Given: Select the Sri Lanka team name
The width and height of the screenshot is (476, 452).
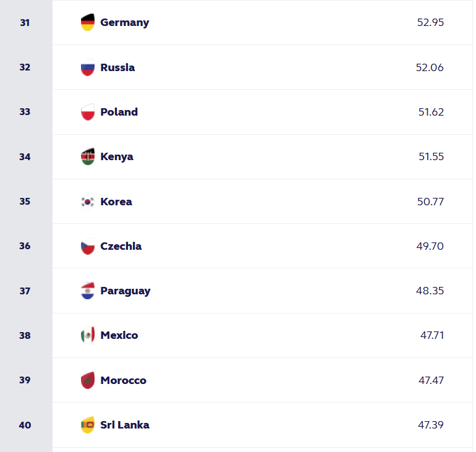Looking at the screenshot, I should [124, 425].
